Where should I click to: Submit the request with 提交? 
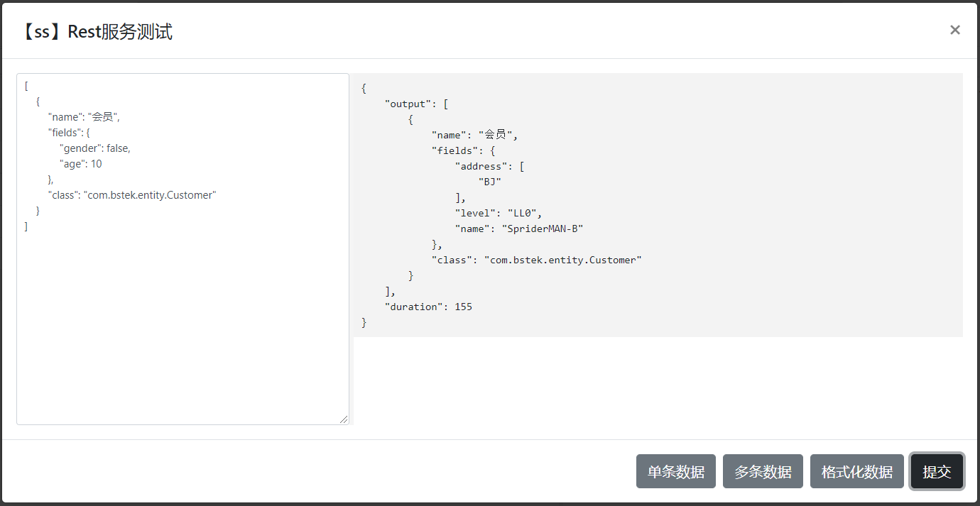pos(936,472)
